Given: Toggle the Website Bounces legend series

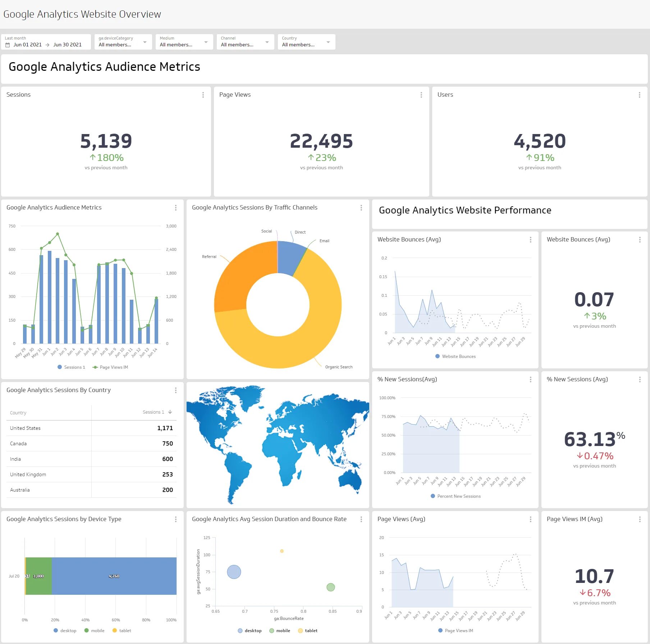Looking at the screenshot, I should click(456, 356).
